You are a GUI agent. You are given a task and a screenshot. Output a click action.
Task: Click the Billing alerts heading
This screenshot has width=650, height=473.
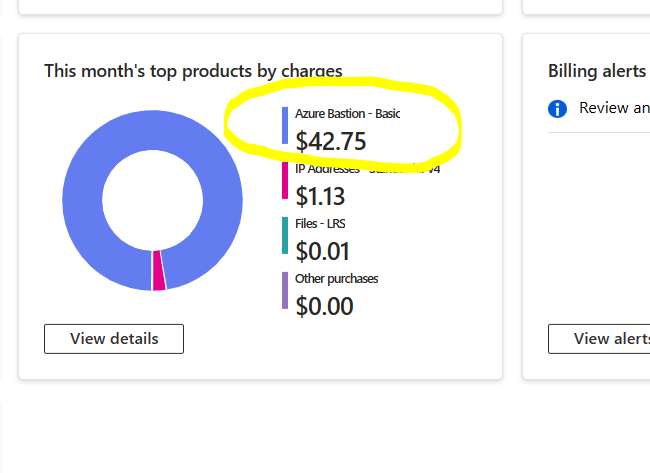(597, 71)
